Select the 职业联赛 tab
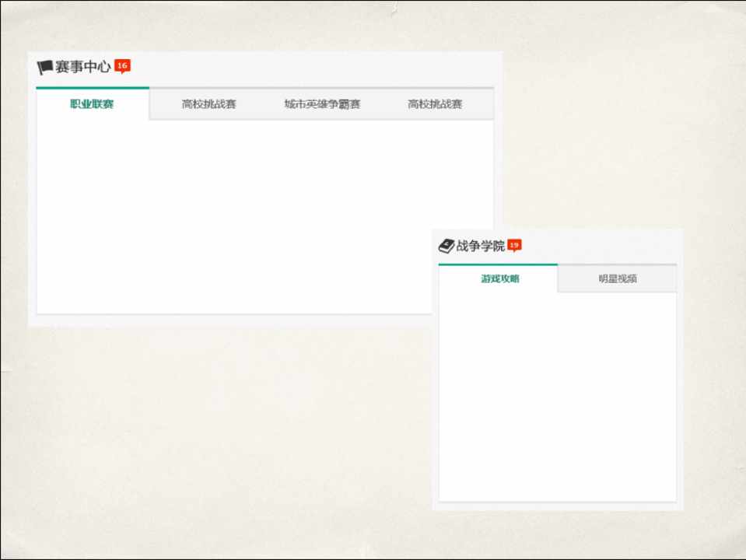Viewport: 746px width, 560px height. [x=93, y=104]
